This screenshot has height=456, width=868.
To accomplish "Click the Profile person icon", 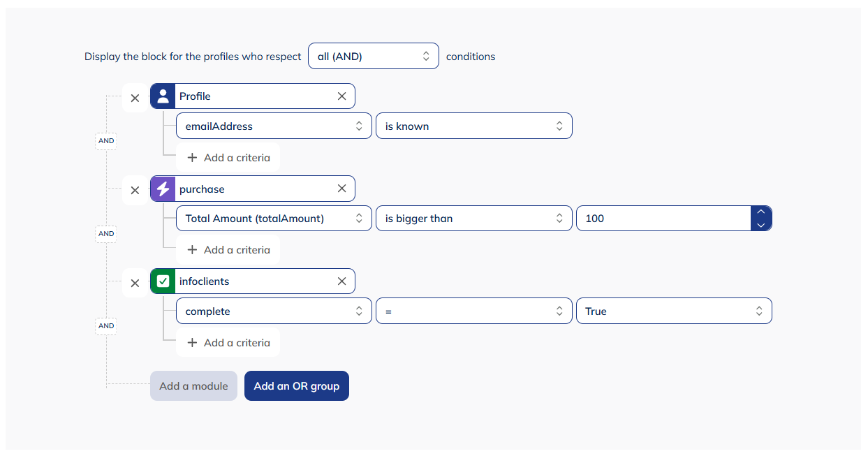I will tap(162, 96).
